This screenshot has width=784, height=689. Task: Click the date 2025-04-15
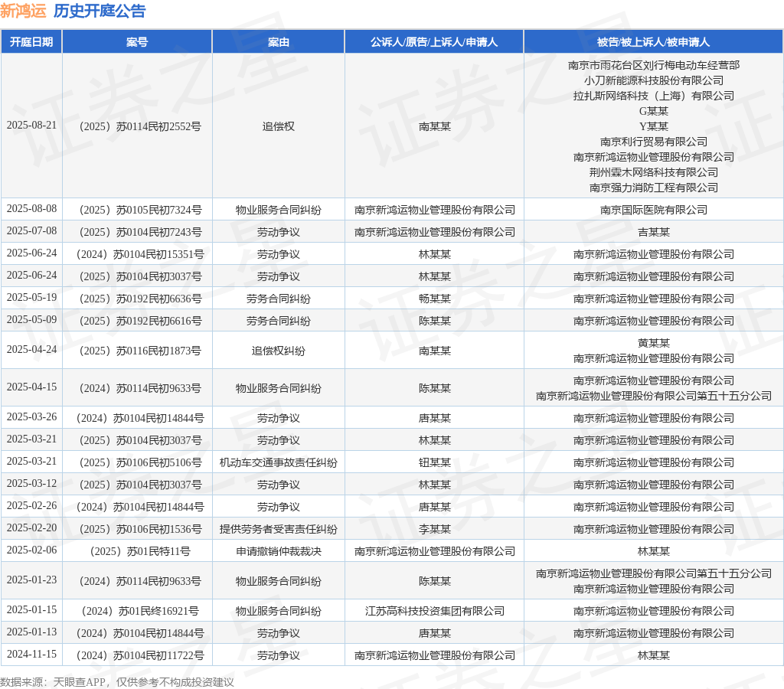coord(31,387)
